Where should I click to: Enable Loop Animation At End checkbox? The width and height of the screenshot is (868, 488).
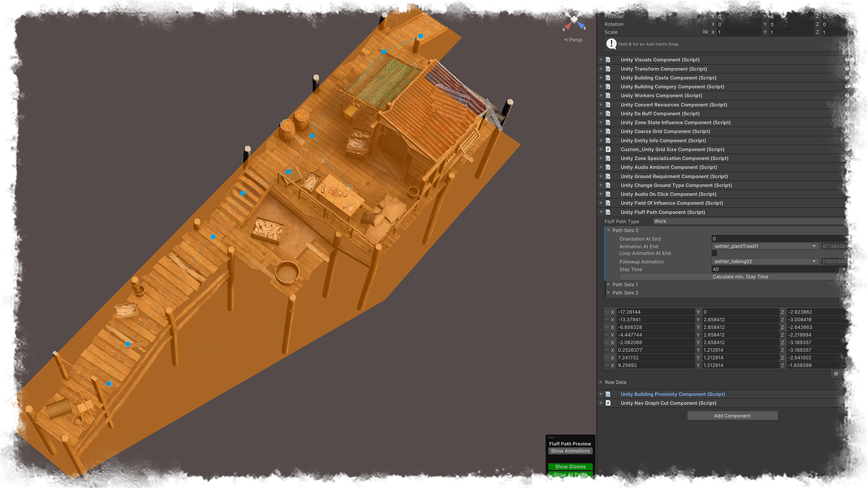[x=714, y=253]
